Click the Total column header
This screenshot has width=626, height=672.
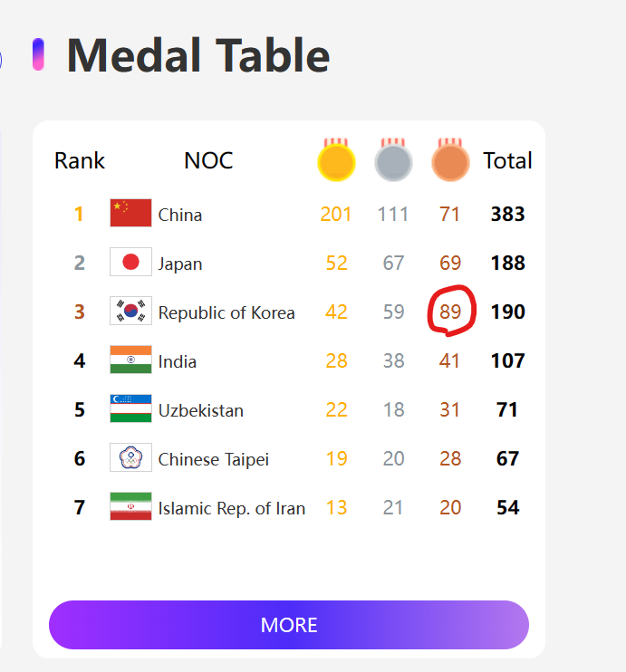(x=507, y=161)
